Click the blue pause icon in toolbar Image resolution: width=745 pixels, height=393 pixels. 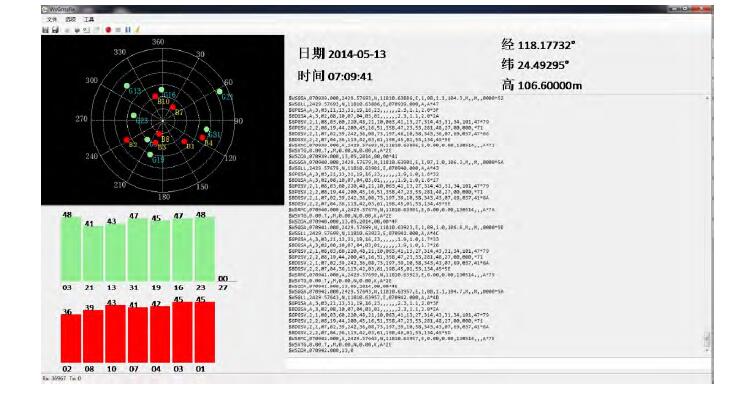128,29
